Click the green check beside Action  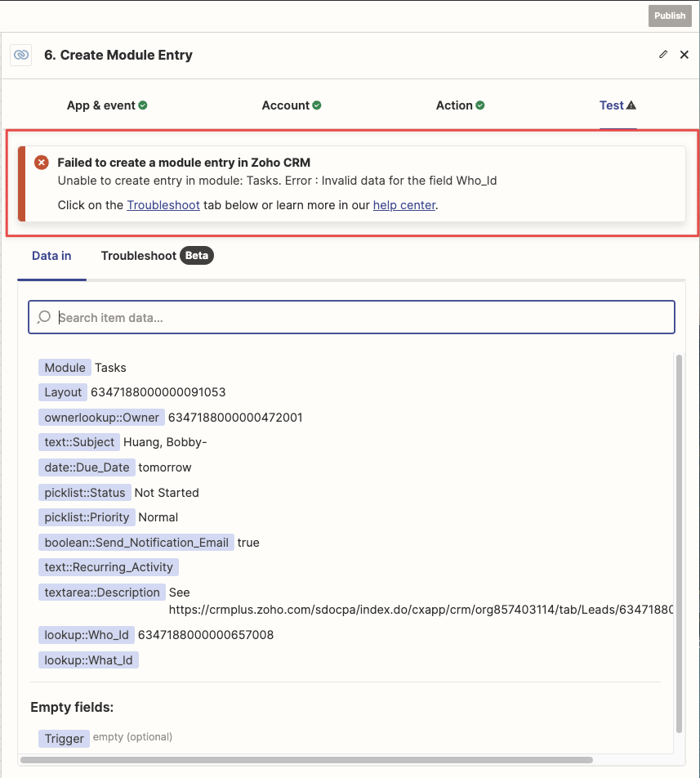coord(480,105)
